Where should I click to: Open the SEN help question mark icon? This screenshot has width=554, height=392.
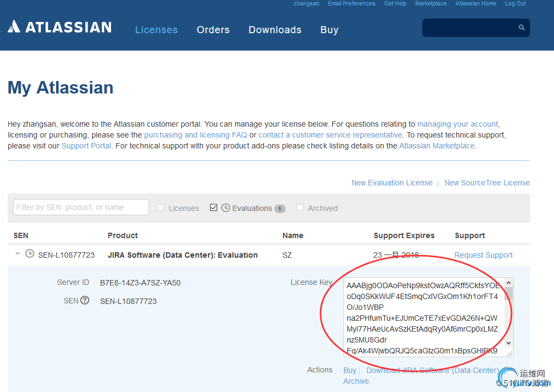[85, 300]
